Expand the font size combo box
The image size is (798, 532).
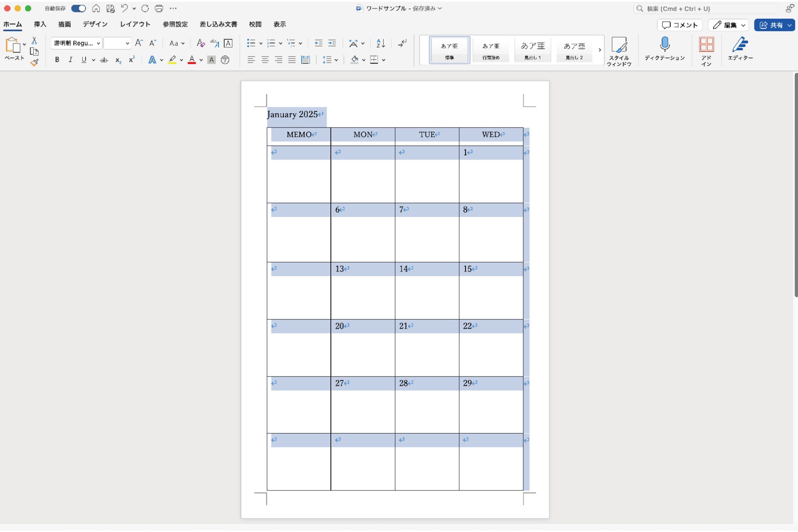pos(127,43)
